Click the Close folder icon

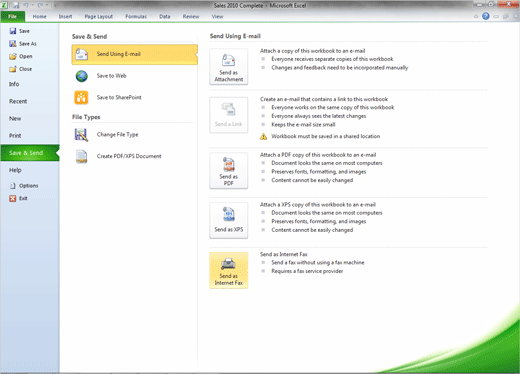tap(13, 69)
